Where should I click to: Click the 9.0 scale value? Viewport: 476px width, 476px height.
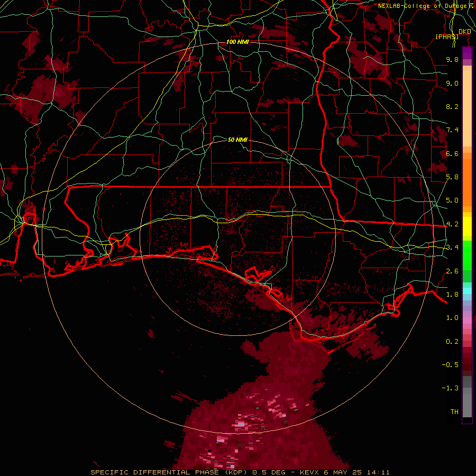point(452,83)
